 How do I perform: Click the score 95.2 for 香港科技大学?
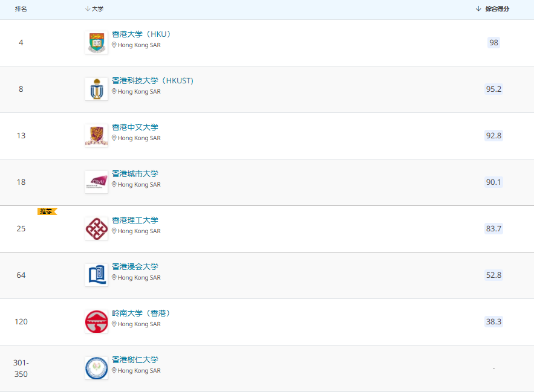[x=494, y=89]
